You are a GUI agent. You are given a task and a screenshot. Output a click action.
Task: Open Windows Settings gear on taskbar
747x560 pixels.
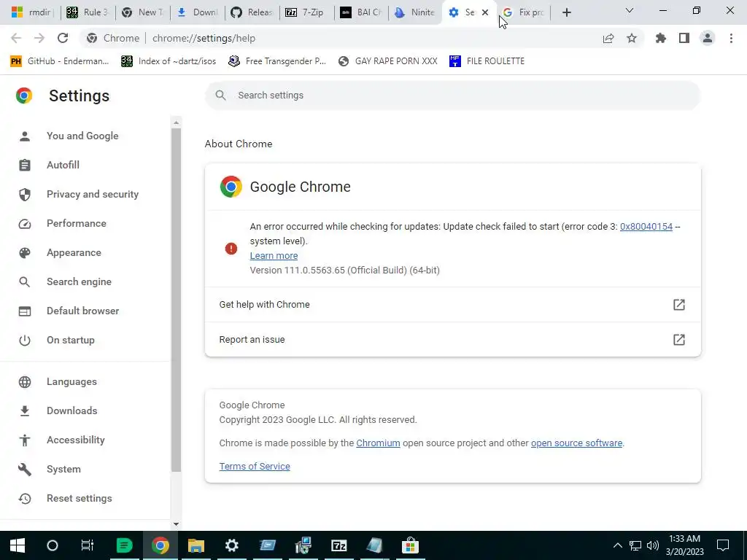(x=231, y=545)
